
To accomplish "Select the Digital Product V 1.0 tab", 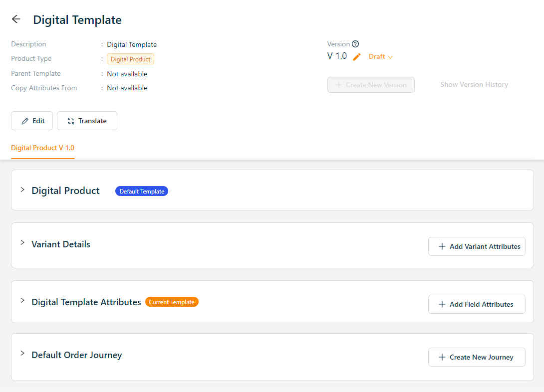I will (x=43, y=148).
